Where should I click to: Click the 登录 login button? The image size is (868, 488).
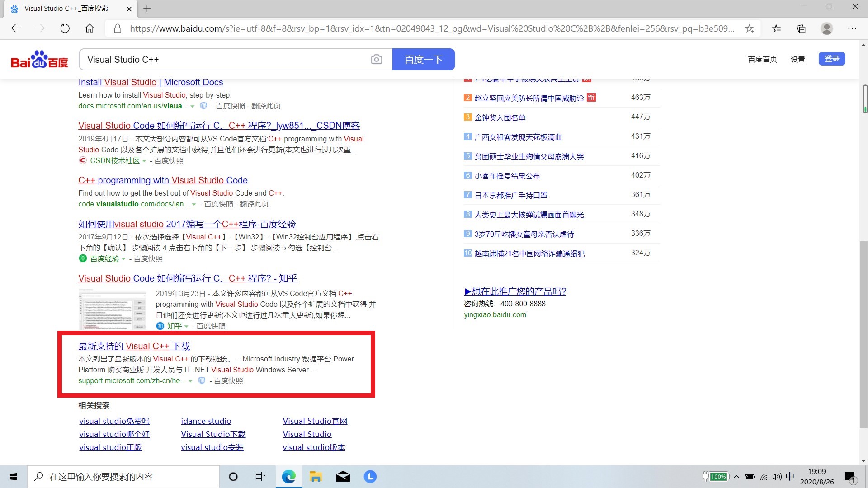[x=831, y=59]
